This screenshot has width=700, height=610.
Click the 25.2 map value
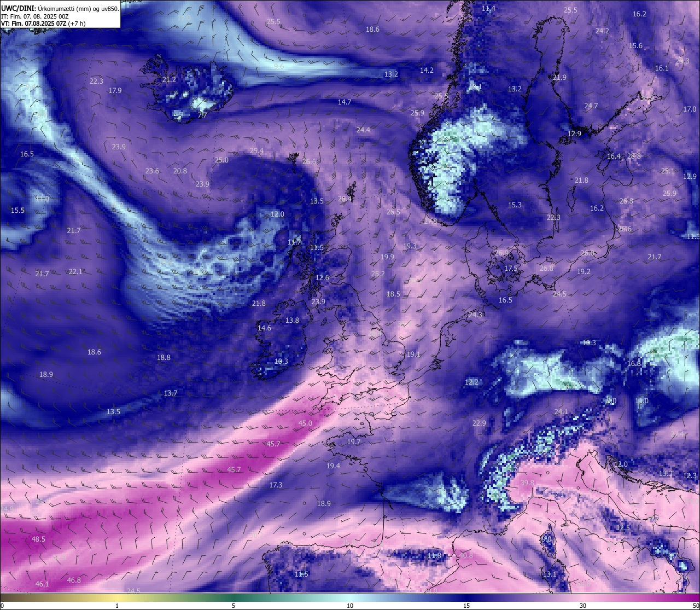(x=378, y=274)
